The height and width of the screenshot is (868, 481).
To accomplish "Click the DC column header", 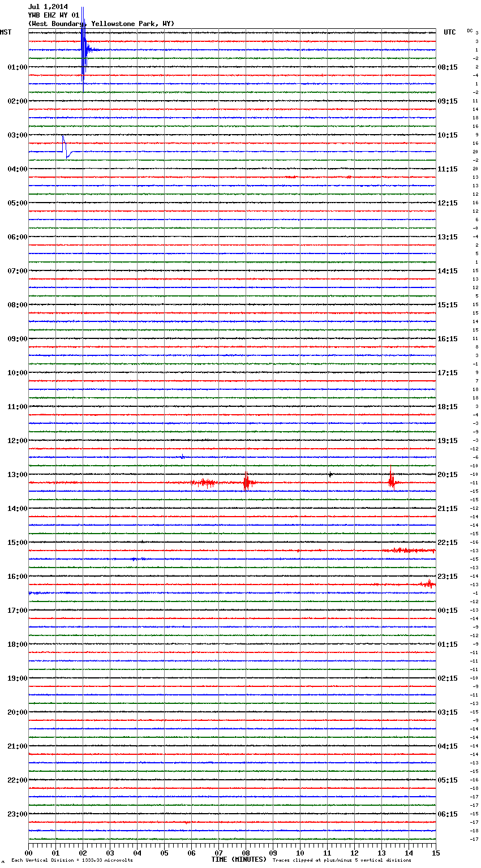I will [470, 30].
